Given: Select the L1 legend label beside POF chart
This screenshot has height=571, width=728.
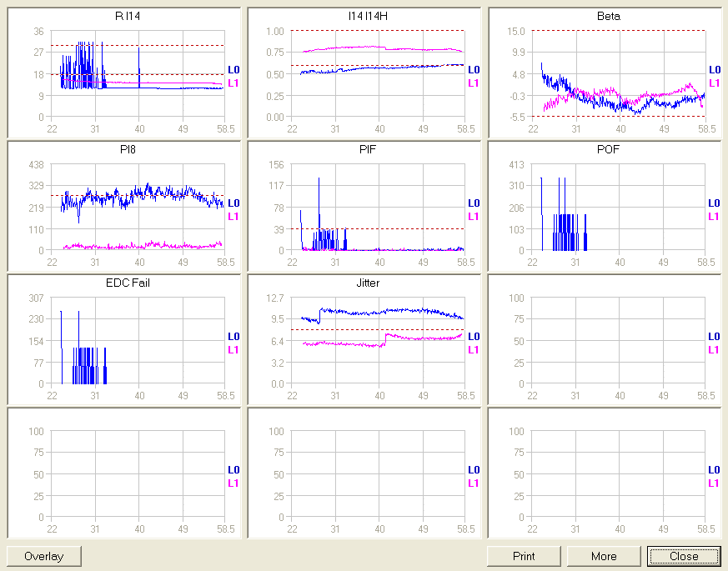Looking at the screenshot, I should click(714, 216).
